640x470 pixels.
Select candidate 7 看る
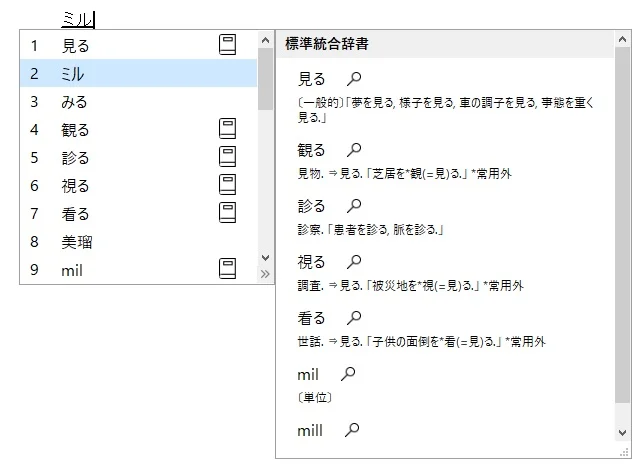point(139,213)
